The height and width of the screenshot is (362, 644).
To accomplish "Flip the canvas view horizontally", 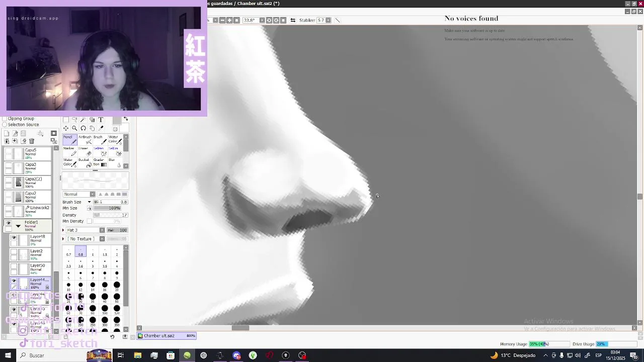I will (x=293, y=20).
